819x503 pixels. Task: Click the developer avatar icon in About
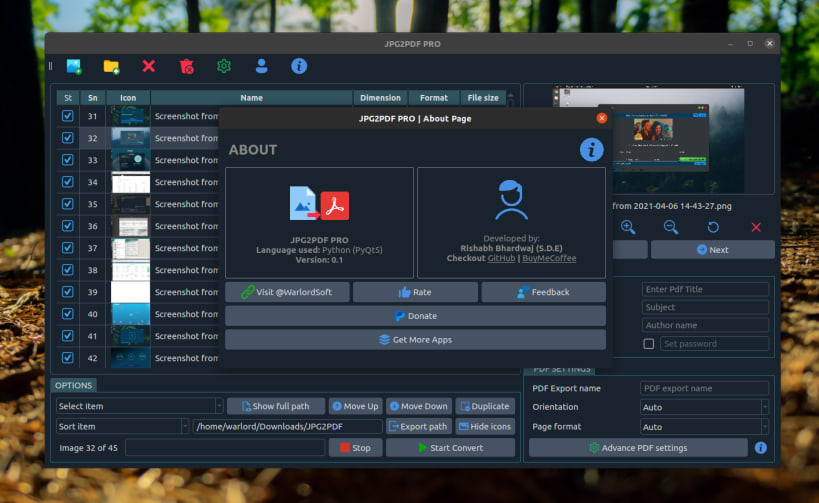511,200
